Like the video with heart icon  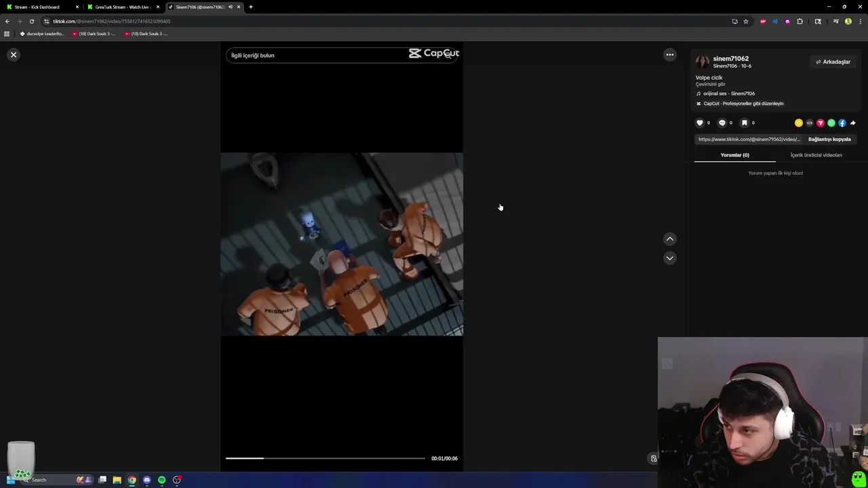[700, 123]
